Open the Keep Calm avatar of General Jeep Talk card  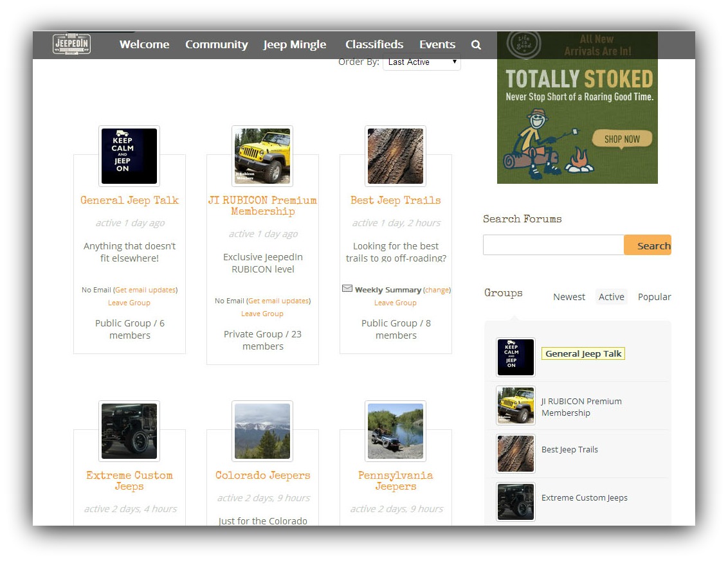click(x=129, y=156)
